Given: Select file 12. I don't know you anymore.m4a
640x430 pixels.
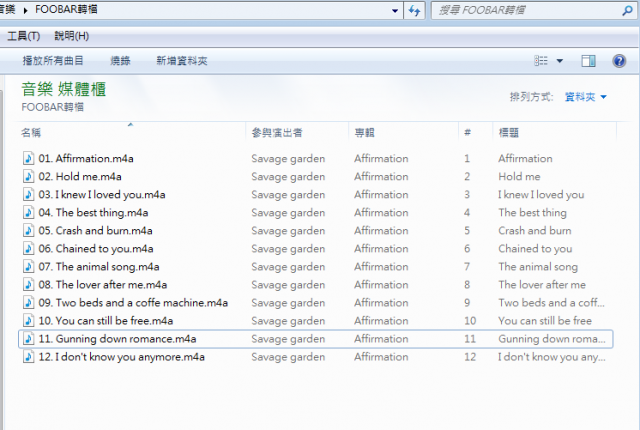Looking at the screenshot, I should pos(121,357).
